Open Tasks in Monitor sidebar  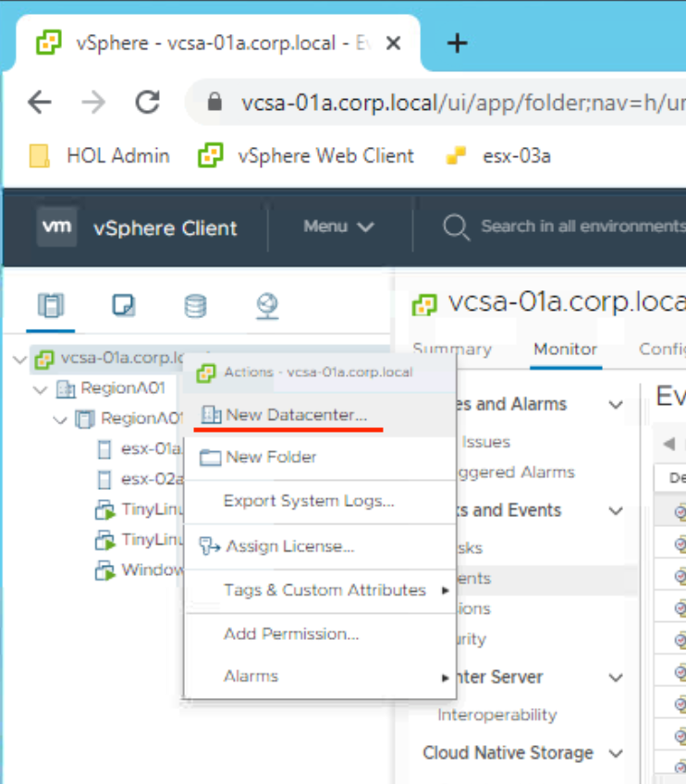click(x=470, y=548)
